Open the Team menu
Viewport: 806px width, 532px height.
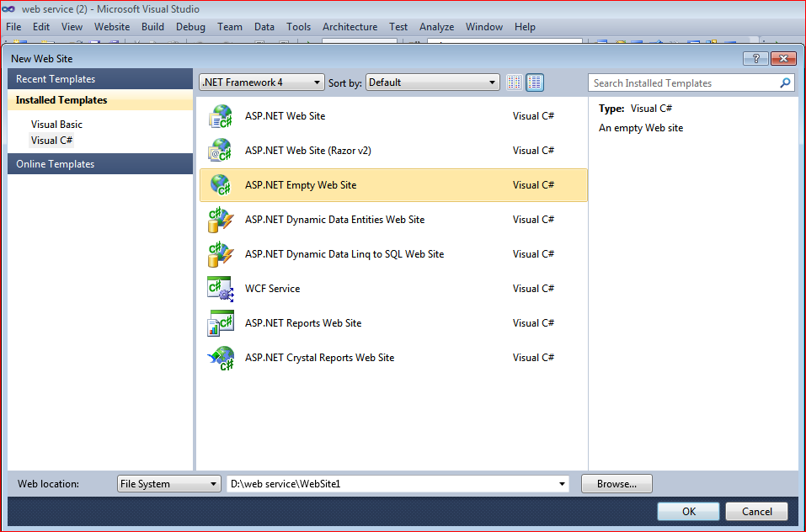pyautogui.click(x=230, y=27)
